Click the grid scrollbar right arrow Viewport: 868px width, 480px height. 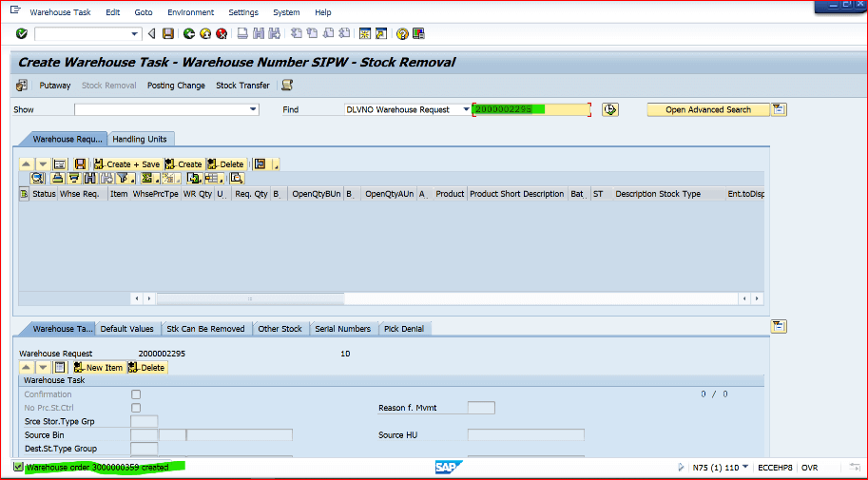pyautogui.click(x=758, y=298)
